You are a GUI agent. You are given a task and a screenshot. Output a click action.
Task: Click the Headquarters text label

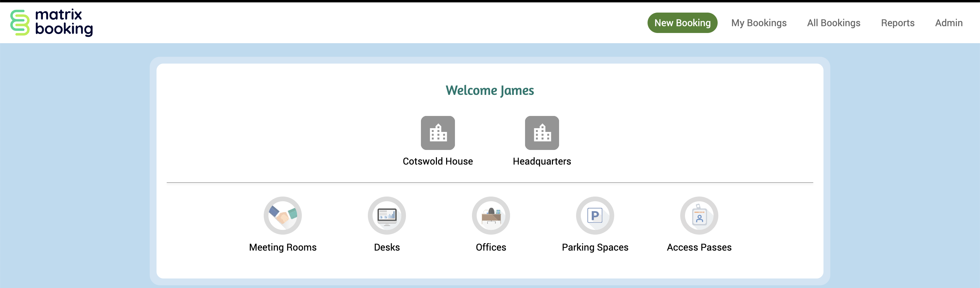pyautogui.click(x=542, y=162)
